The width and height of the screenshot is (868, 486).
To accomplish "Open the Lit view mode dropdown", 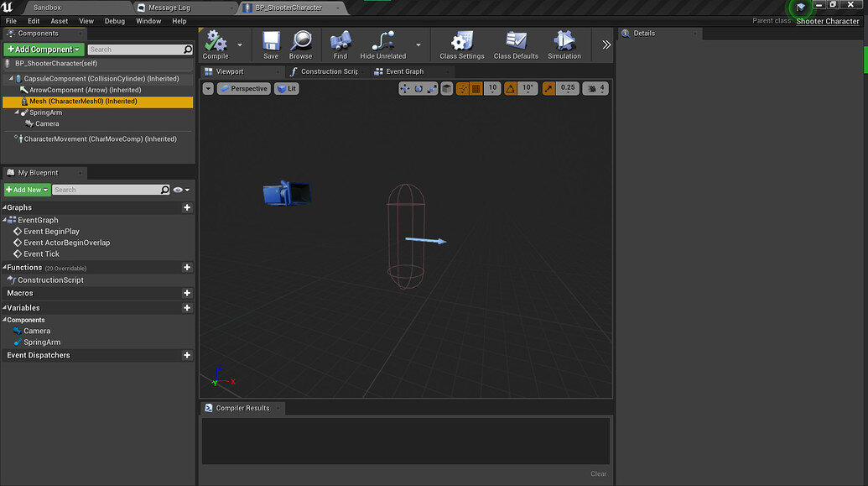I will point(287,87).
